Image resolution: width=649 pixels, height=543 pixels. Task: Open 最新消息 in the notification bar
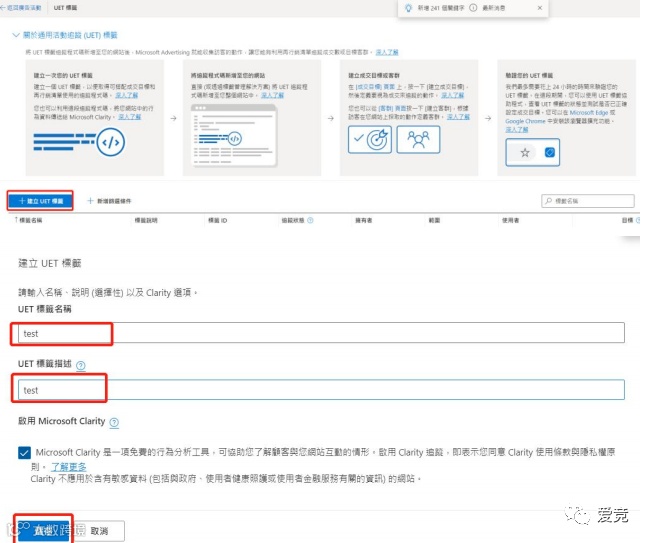click(x=493, y=8)
